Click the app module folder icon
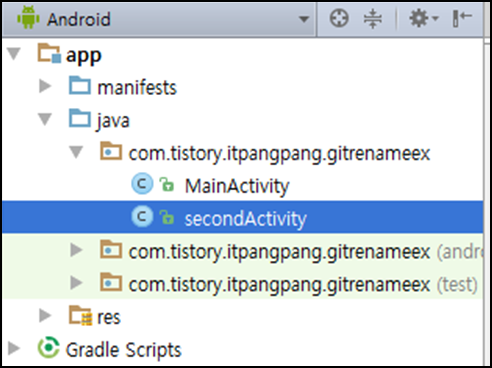This screenshot has width=492, height=368. (x=49, y=53)
